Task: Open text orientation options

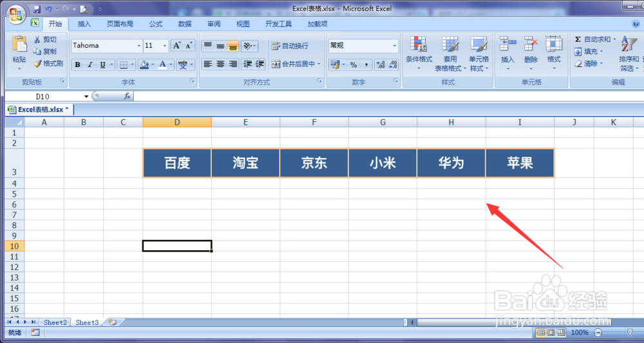Action: pyautogui.click(x=249, y=46)
